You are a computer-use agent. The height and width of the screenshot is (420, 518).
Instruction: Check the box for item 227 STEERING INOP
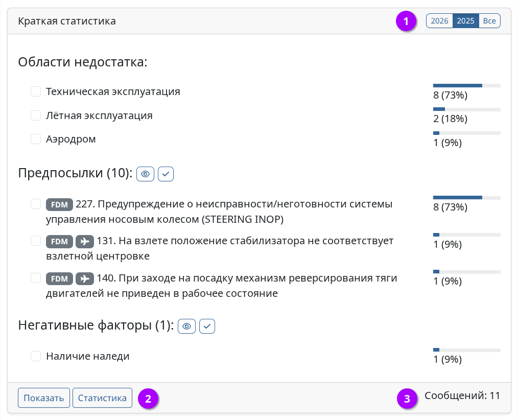(x=36, y=204)
